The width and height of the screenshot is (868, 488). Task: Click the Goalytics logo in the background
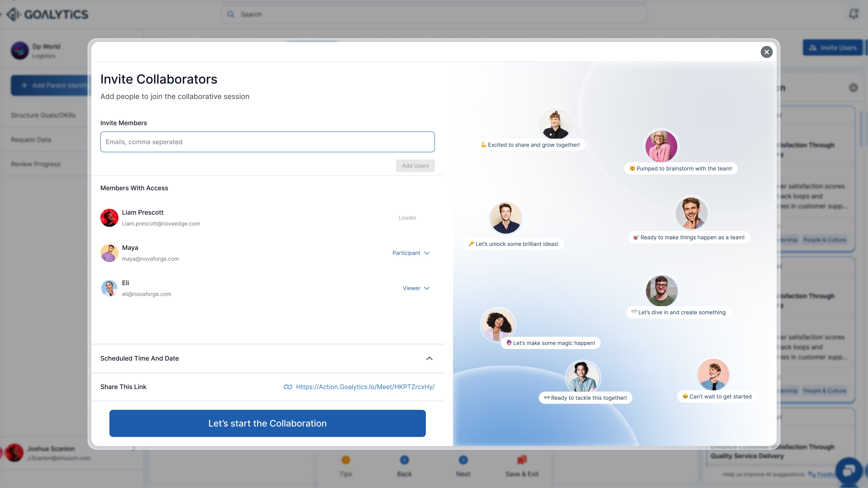tap(47, 14)
